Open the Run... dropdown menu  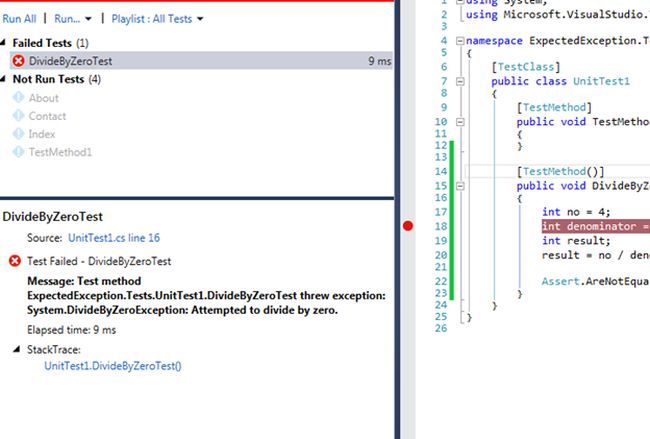[73, 19]
